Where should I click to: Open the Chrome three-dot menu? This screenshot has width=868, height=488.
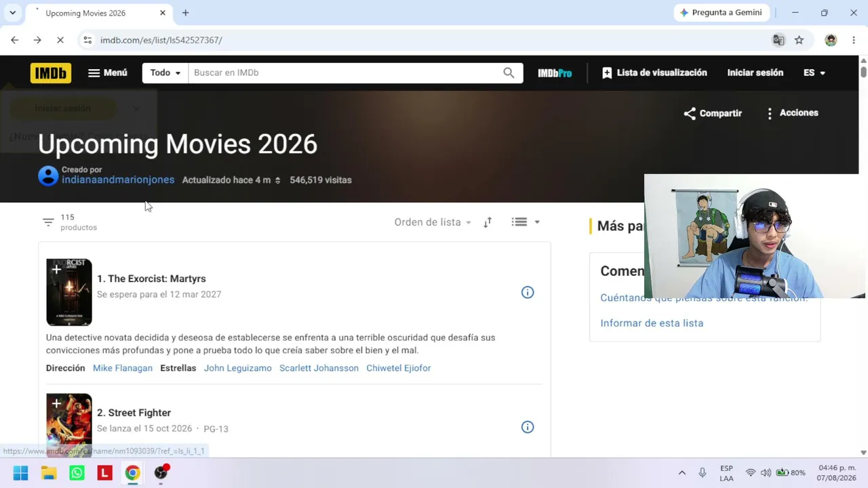(x=853, y=40)
